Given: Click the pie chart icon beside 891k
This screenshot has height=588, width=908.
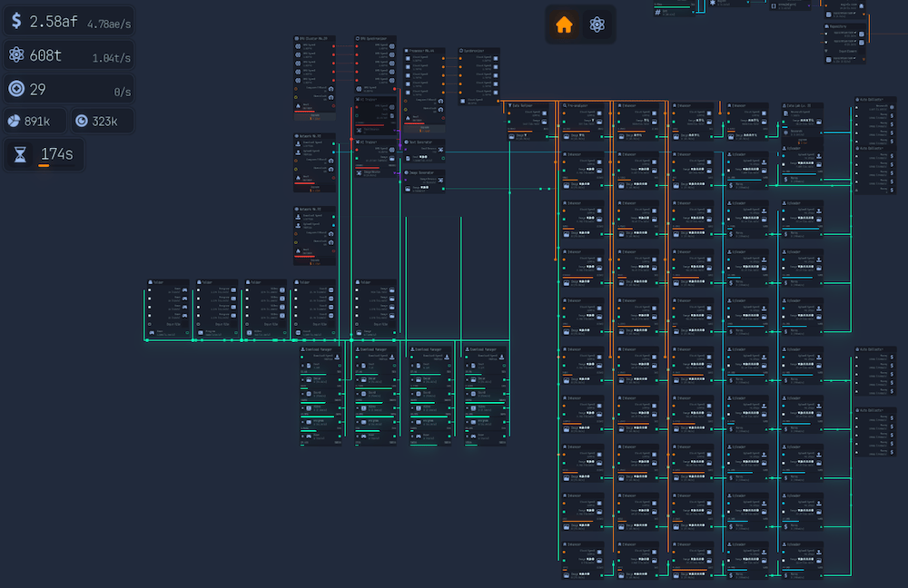Looking at the screenshot, I should tap(14, 121).
